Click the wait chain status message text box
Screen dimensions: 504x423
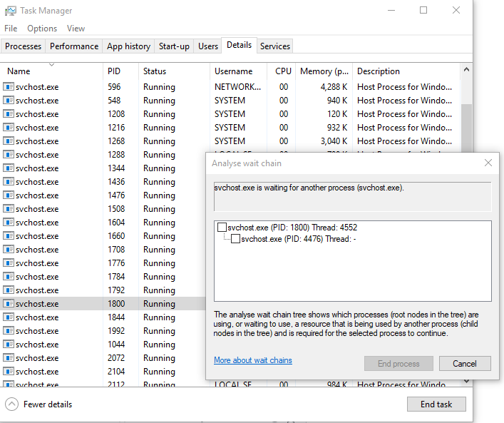tap(353, 197)
